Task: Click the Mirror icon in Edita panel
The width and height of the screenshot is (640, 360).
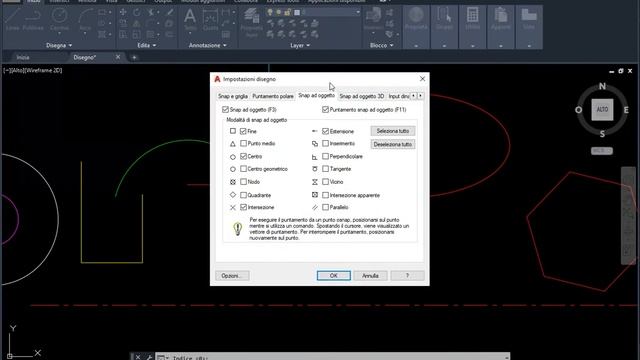Action: tap(137, 24)
